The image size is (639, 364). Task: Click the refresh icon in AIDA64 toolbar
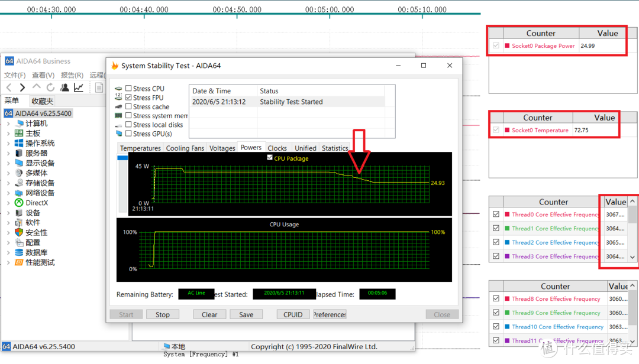[x=50, y=87]
